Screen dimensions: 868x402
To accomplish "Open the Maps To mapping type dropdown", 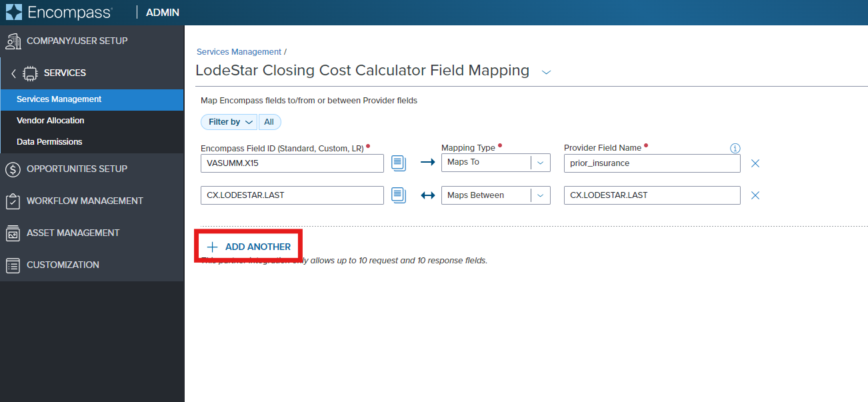I will [541, 162].
